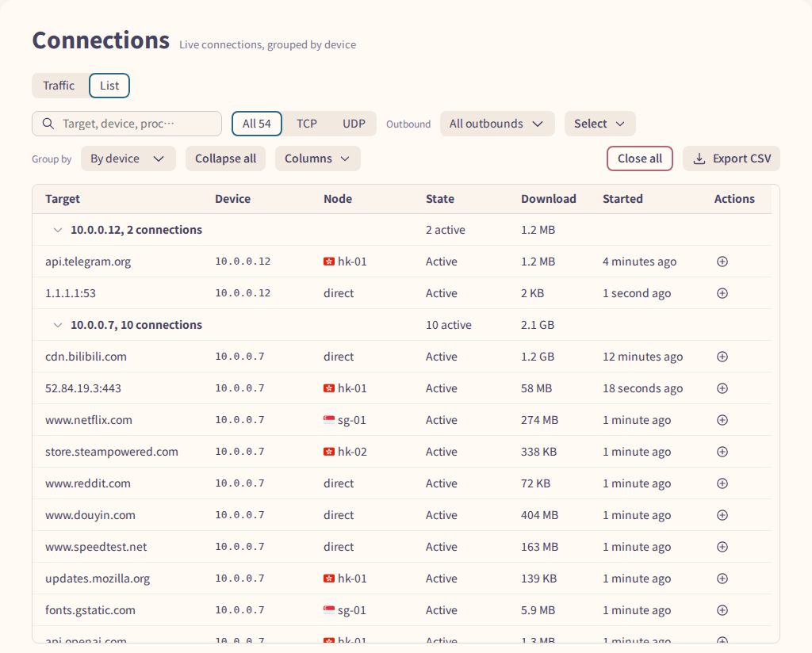The image size is (812, 653).
Task: Filter connections by UDP
Action: (x=354, y=124)
